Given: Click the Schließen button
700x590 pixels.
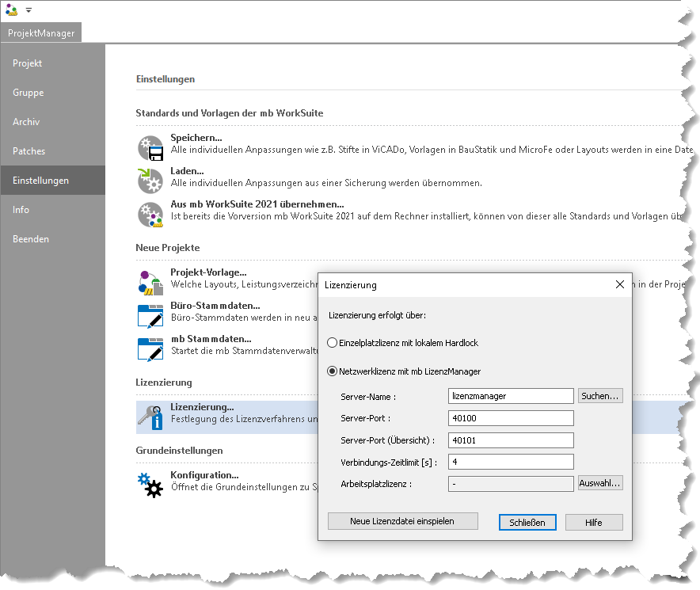Looking at the screenshot, I should (x=527, y=523).
